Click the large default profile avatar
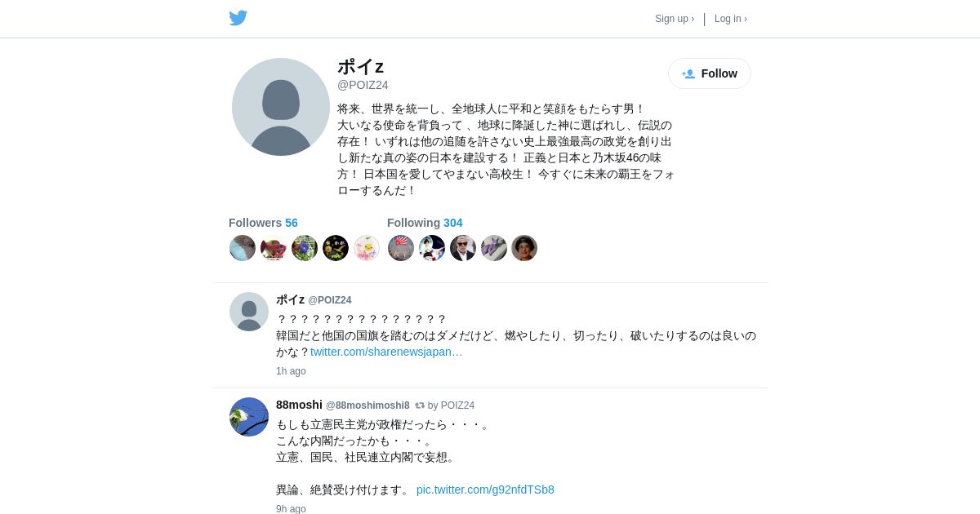980x514 pixels. pyautogui.click(x=281, y=107)
